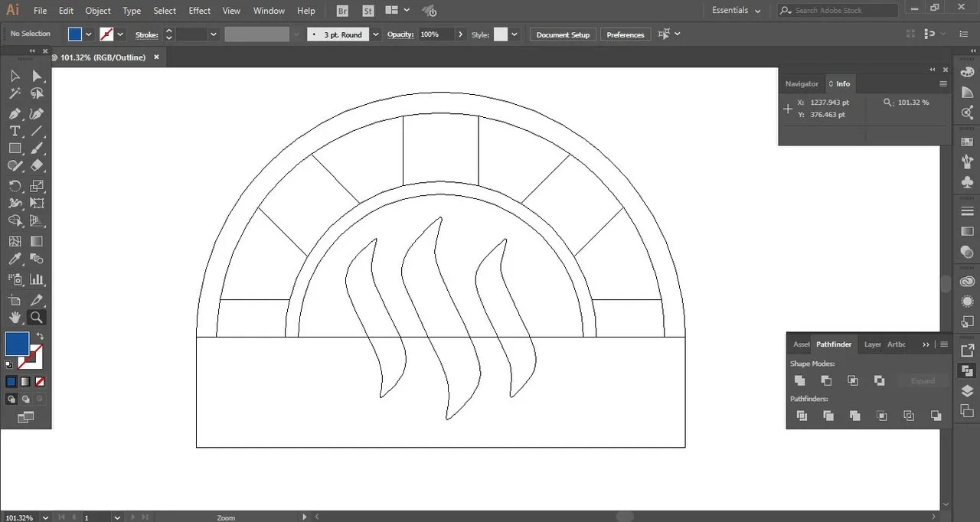This screenshot has height=522, width=980.
Task: Select the Magic Wand tool
Action: pos(15,93)
